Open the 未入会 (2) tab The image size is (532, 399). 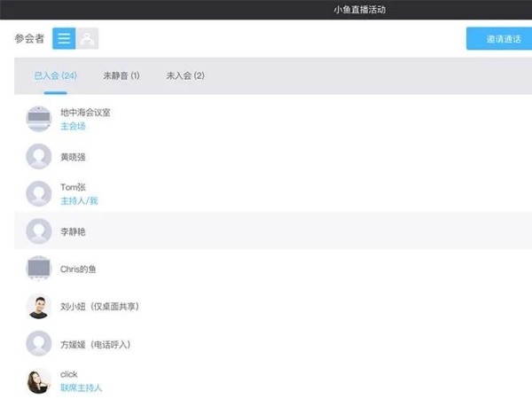[x=184, y=75]
